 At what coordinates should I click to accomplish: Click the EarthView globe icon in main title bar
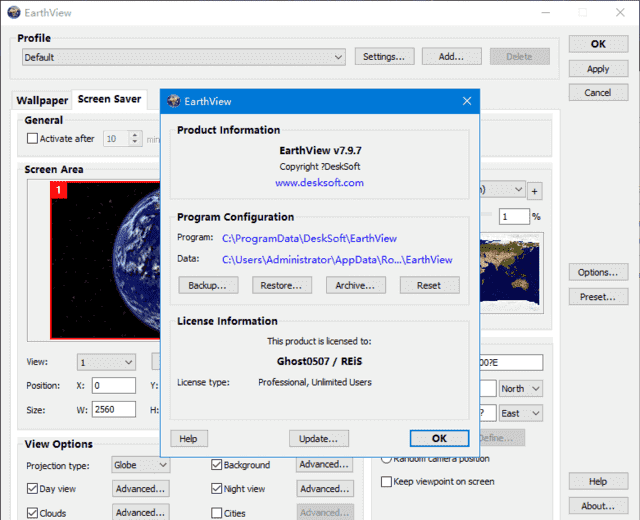coord(13,13)
